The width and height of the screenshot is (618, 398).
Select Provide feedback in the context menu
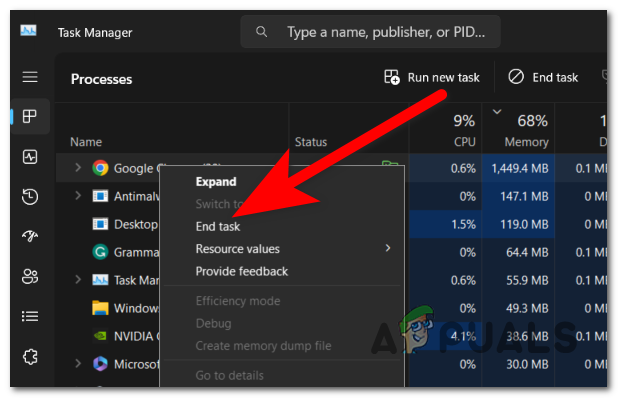(x=282, y=272)
